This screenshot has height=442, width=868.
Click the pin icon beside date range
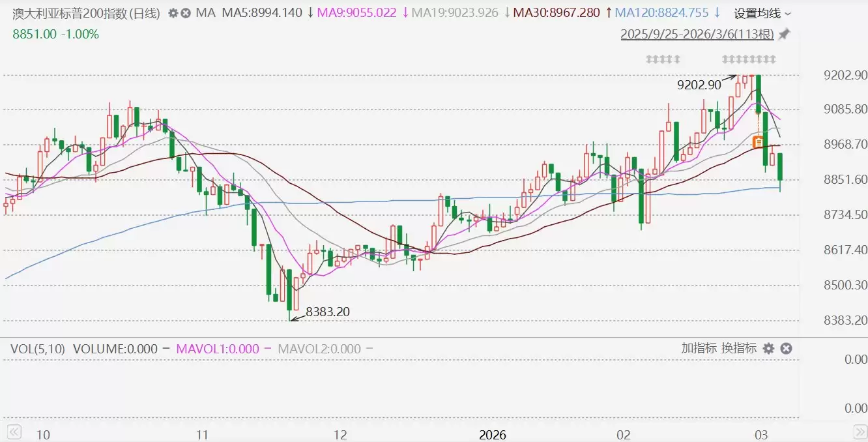(784, 34)
